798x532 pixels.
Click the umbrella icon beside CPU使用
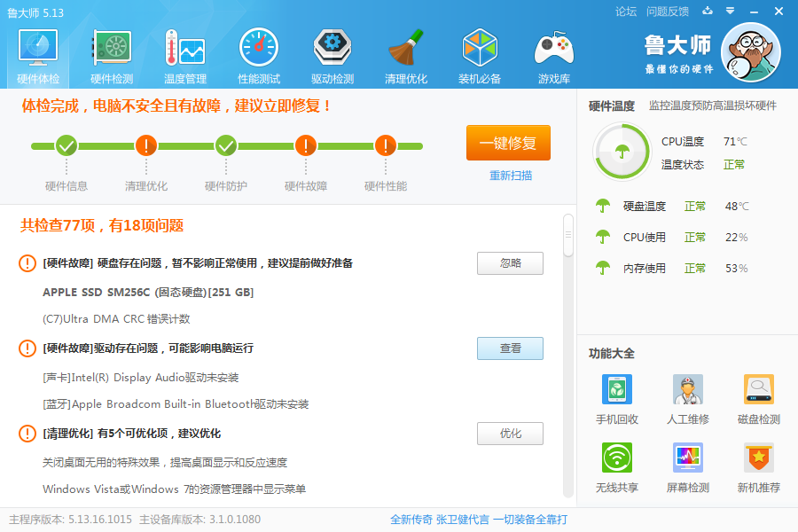coord(603,237)
